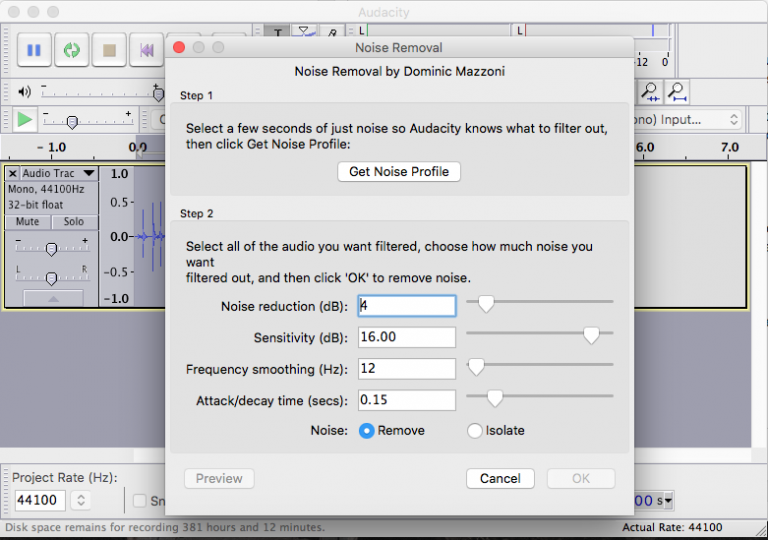Viewport: 768px width, 540px height.
Task: Click the playback volume speaker icon
Action: pos(25,93)
